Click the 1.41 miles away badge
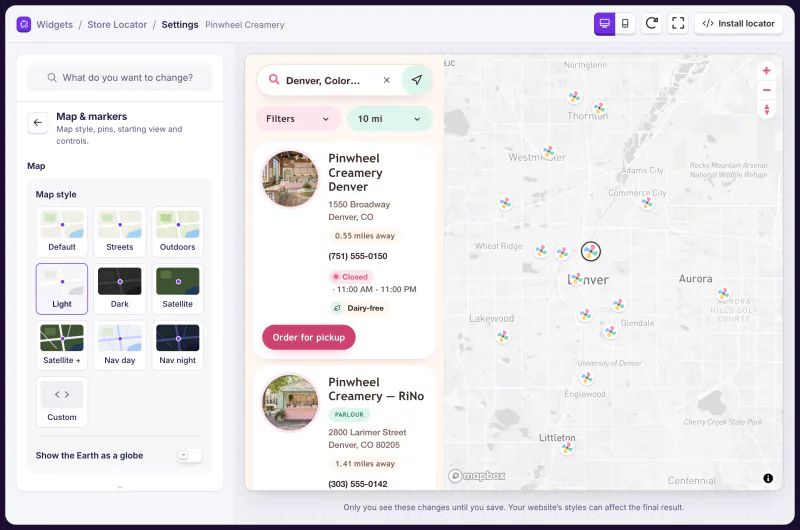800x530 pixels. (x=364, y=464)
